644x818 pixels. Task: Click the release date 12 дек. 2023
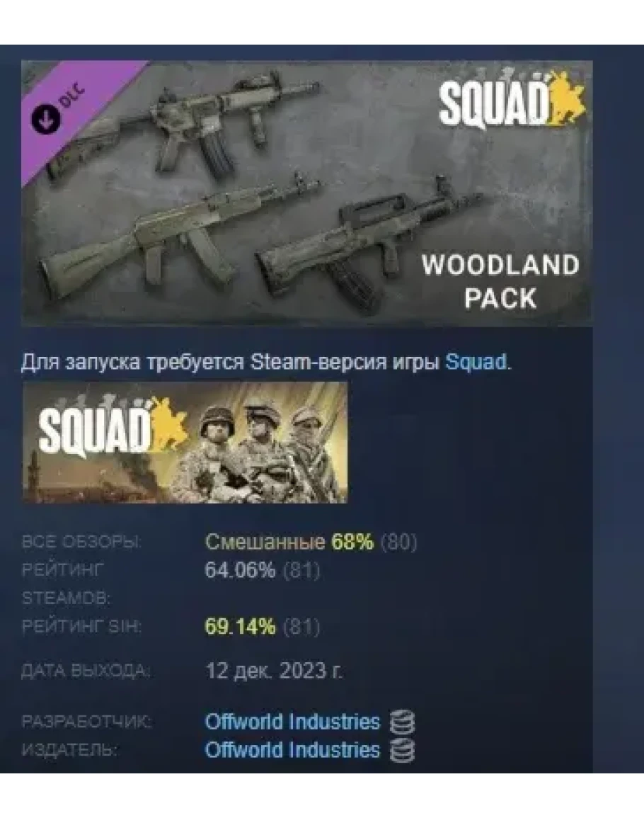point(275,671)
